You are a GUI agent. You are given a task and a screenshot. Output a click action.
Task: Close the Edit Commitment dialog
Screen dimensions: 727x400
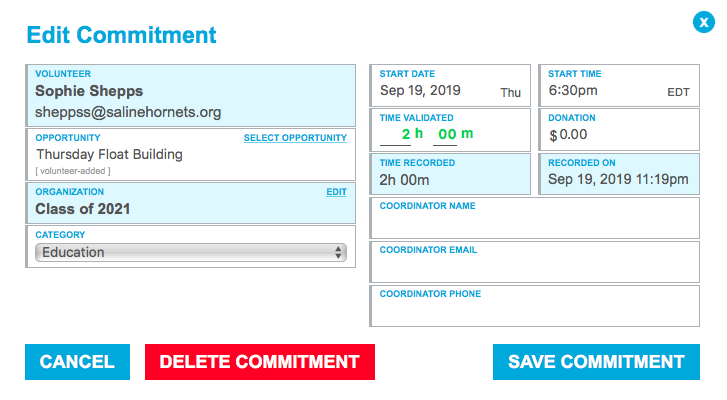703,22
